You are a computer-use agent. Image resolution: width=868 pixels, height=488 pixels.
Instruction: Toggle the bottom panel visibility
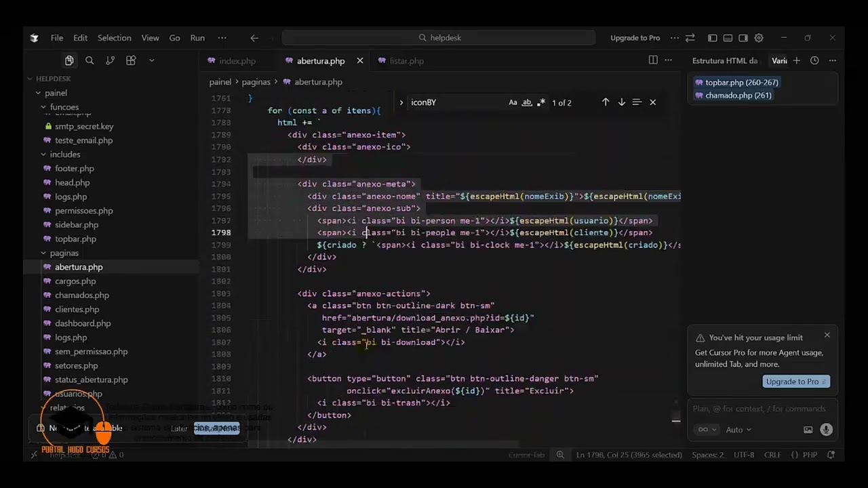tap(728, 38)
